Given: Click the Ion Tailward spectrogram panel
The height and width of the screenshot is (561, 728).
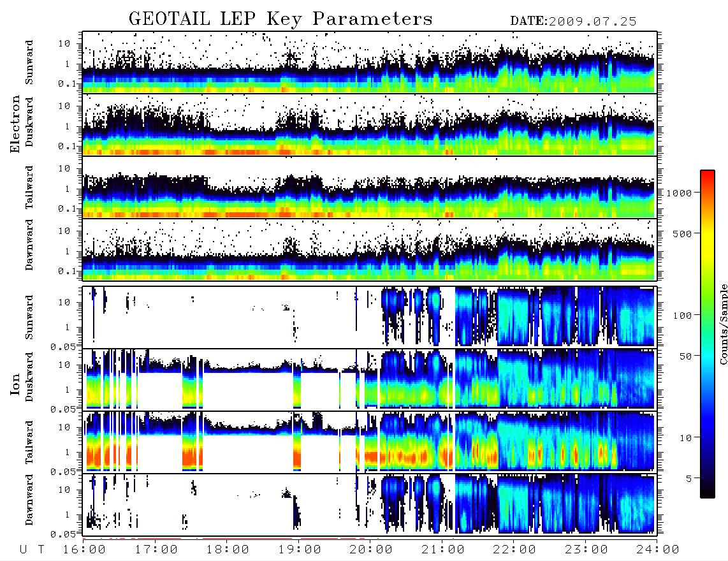Looking at the screenshot, I should [370, 442].
